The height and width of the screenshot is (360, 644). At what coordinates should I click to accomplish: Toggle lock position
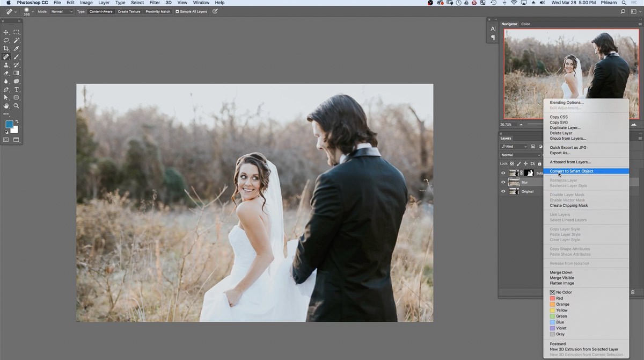(x=526, y=163)
